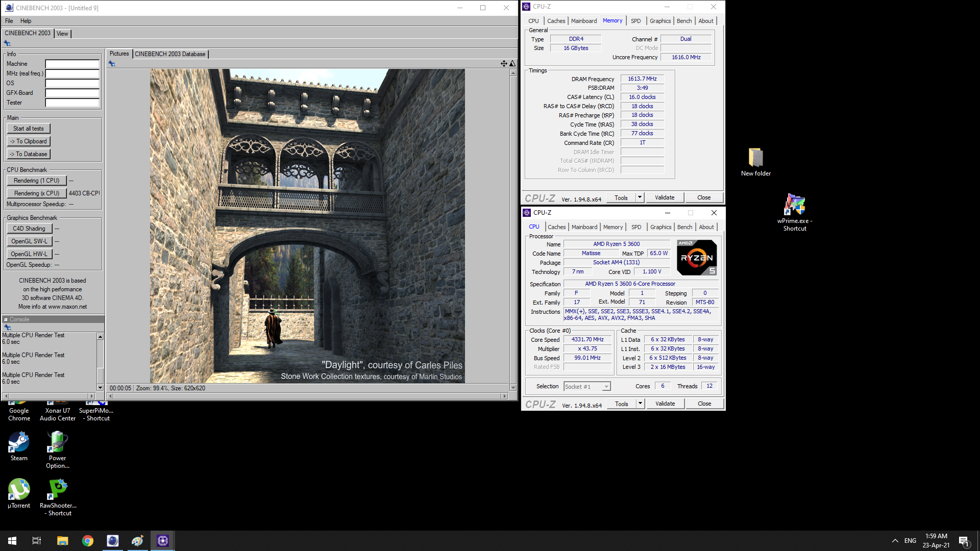Image resolution: width=980 pixels, height=551 pixels.
Task: Open File Explorer from the taskbar
Action: coord(62,541)
